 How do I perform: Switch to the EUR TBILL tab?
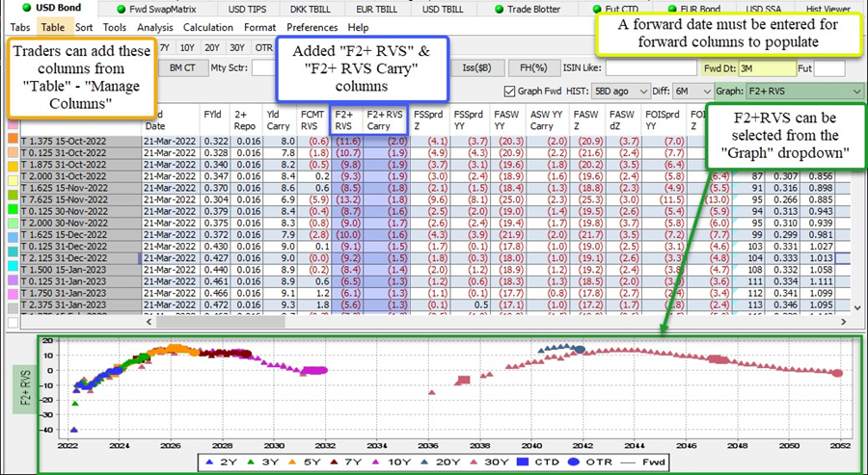point(377,9)
